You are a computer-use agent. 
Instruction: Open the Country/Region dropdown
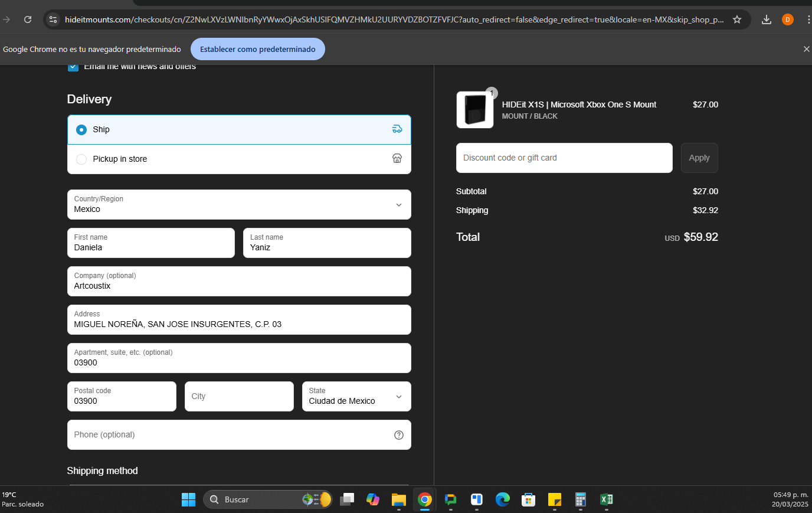click(239, 204)
